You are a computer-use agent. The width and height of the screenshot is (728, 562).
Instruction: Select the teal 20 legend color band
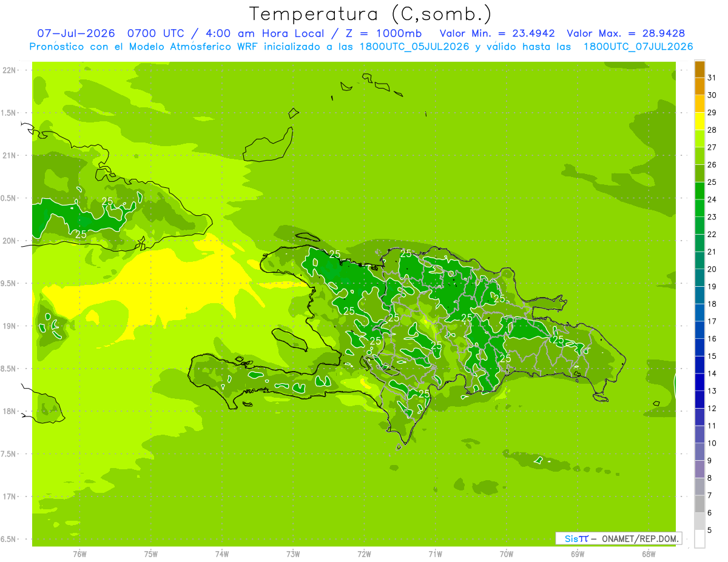click(699, 261)
